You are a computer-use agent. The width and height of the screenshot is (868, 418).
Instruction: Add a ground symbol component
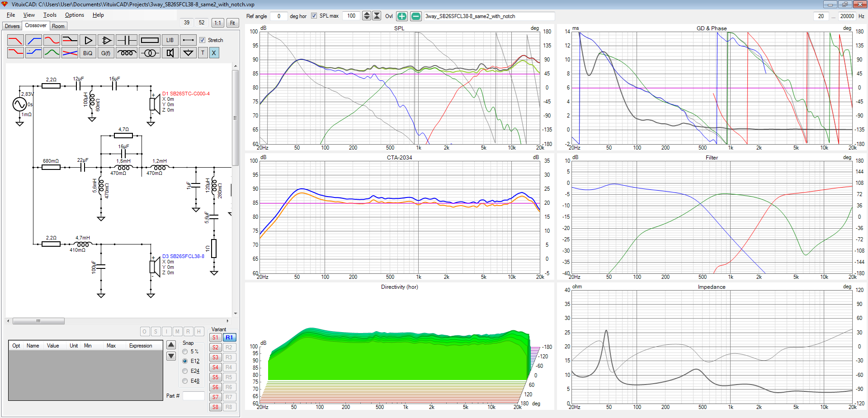(x=188, y=53)
